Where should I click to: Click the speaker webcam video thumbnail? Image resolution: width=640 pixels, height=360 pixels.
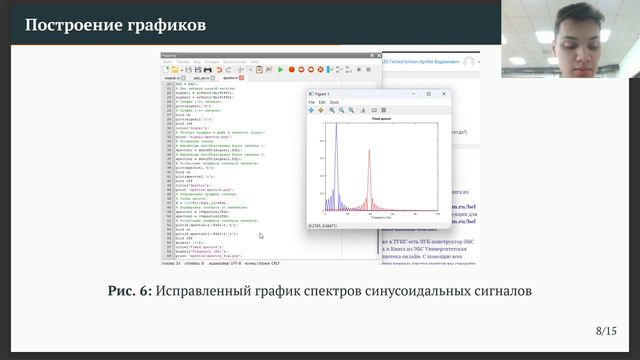pos(571,39)
